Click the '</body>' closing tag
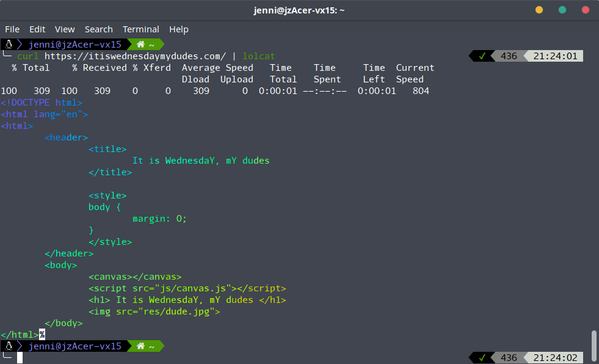Viewport: 599px width, 364px height. [x=64, y=323]
